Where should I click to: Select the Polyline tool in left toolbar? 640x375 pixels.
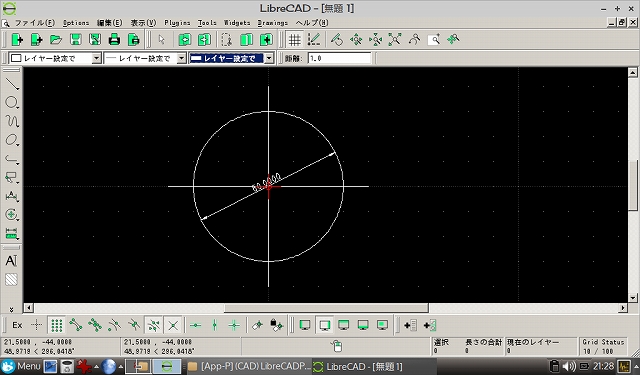coord(12,159)
